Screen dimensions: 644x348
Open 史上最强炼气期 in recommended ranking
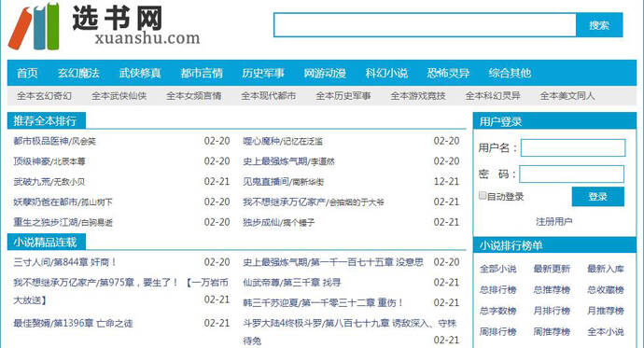(274, 161)
